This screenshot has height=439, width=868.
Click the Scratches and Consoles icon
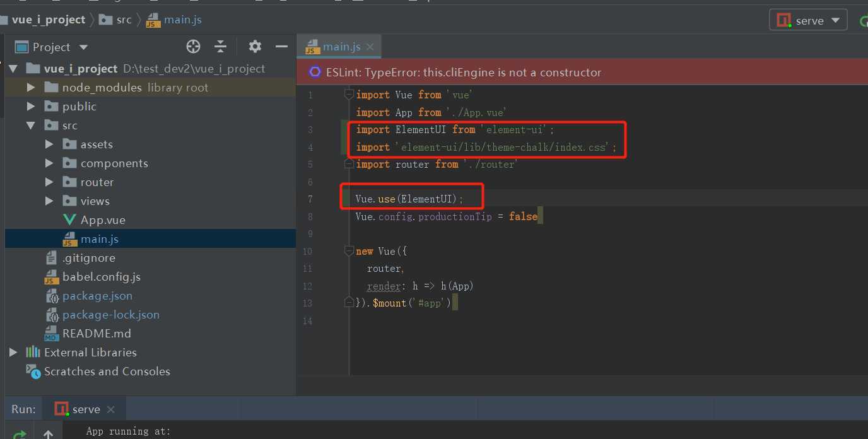coord(33,372)
